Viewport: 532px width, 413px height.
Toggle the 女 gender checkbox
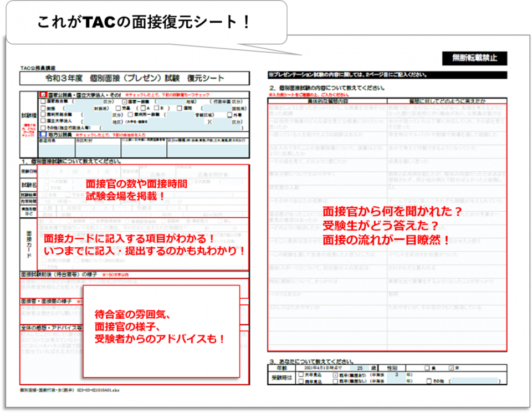(451, 368)
